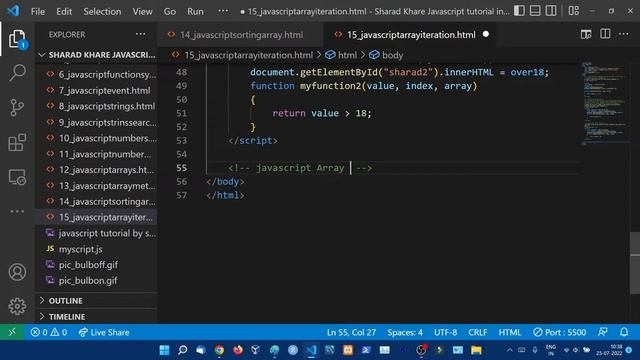Open 9_javascriptstrinssearc... file

pos(97,122)
